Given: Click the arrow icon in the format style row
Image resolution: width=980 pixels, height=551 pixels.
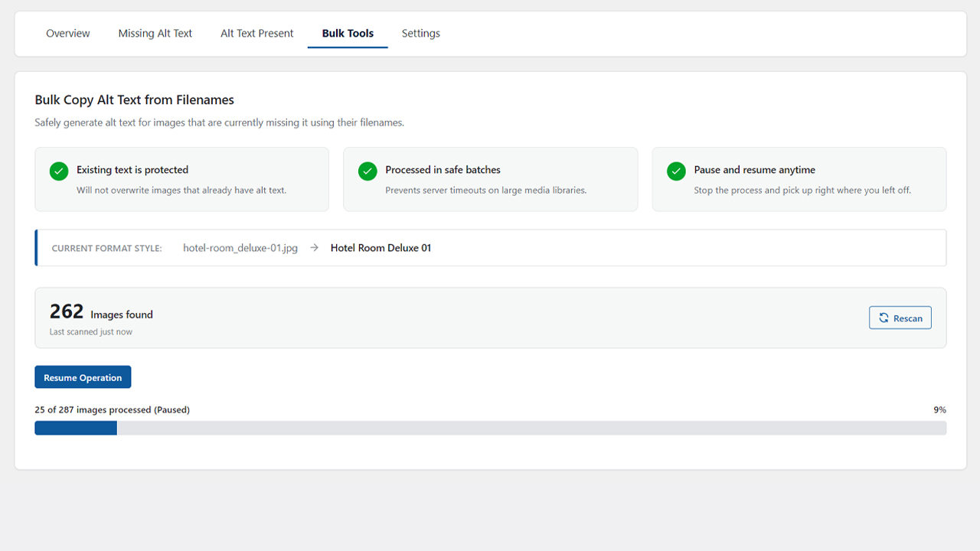Looking at the screenshot, I should [314, 248].
